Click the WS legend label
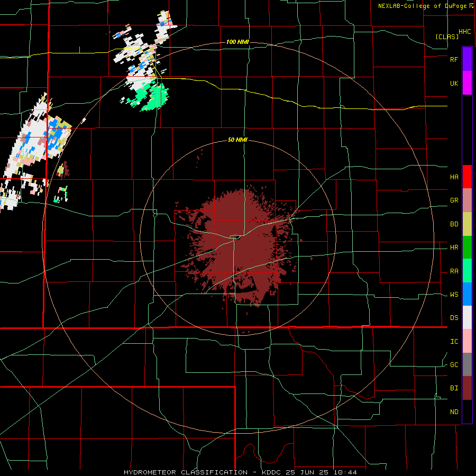This screenshot has height=476, width=476. (x=454, y=295)
